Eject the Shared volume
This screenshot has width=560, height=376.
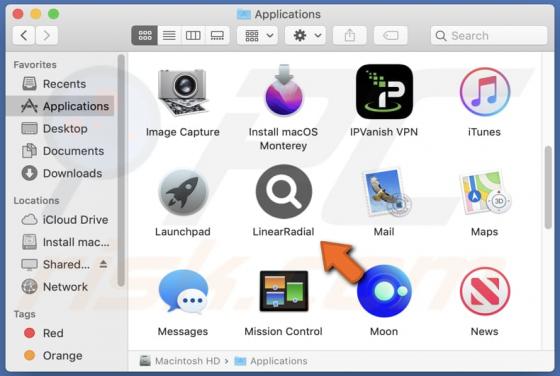pos(104,264)
